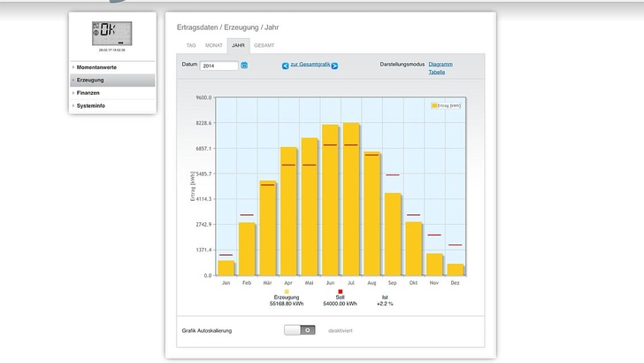Viewport: 644px width, 363px height.
Task: Toggle the Grafik Autoskalierung switch
Action: [x=299, y=329]
